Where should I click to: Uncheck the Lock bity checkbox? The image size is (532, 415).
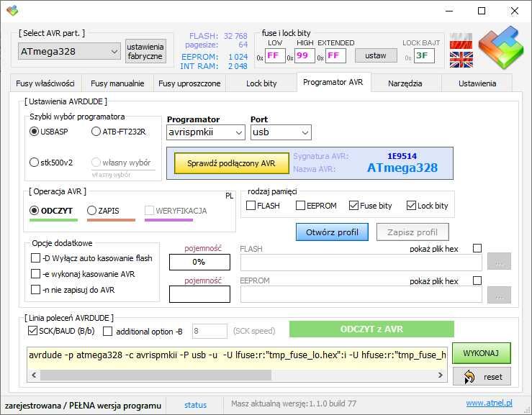[411, 206]
